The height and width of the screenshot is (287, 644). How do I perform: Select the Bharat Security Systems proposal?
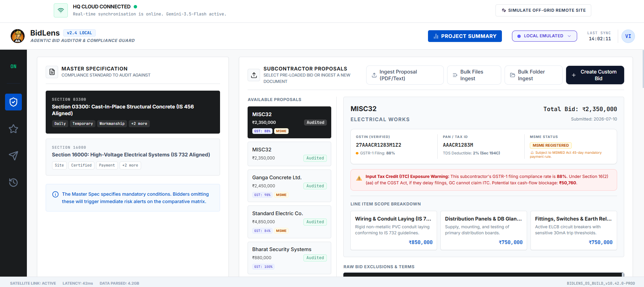pos(289,258)
